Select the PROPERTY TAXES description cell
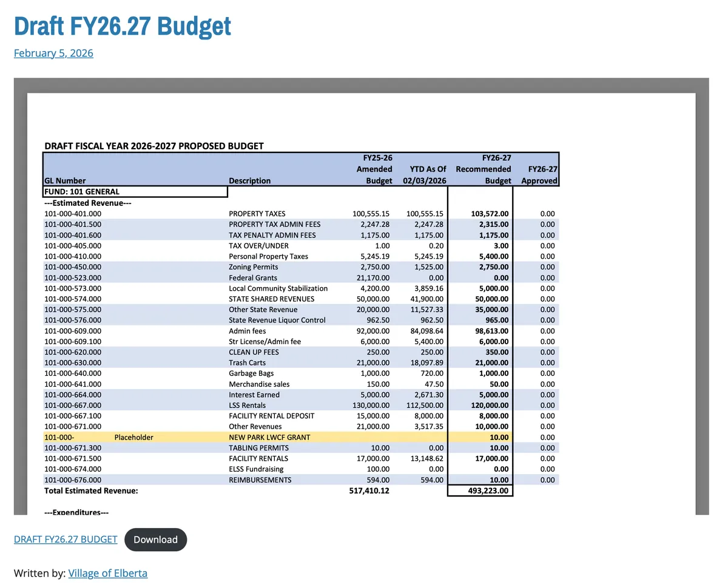Screen dimensions: 728x587 pyautogui.click(x=257, y=214)
